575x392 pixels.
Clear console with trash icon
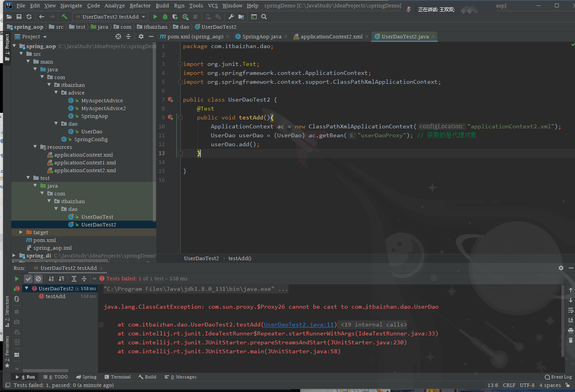570,340
